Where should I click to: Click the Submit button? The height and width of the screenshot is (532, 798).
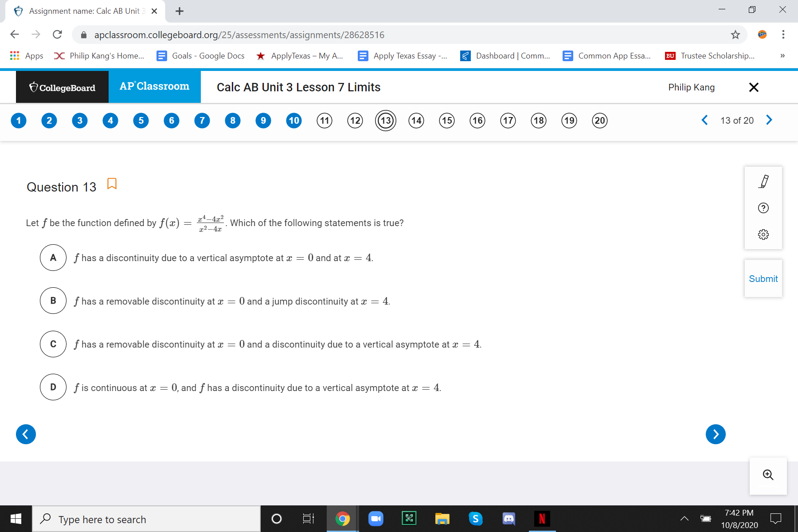(x=763, y=278)
